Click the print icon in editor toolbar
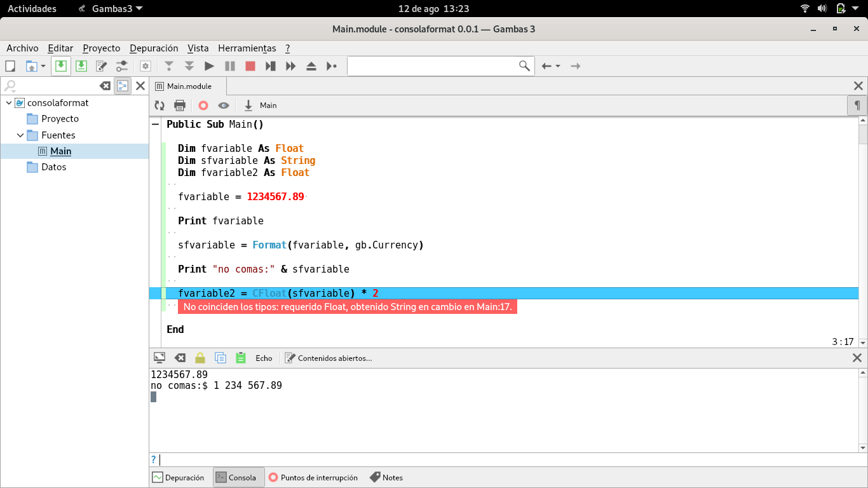This screenshot has width=868, height=488. point(180,105)
